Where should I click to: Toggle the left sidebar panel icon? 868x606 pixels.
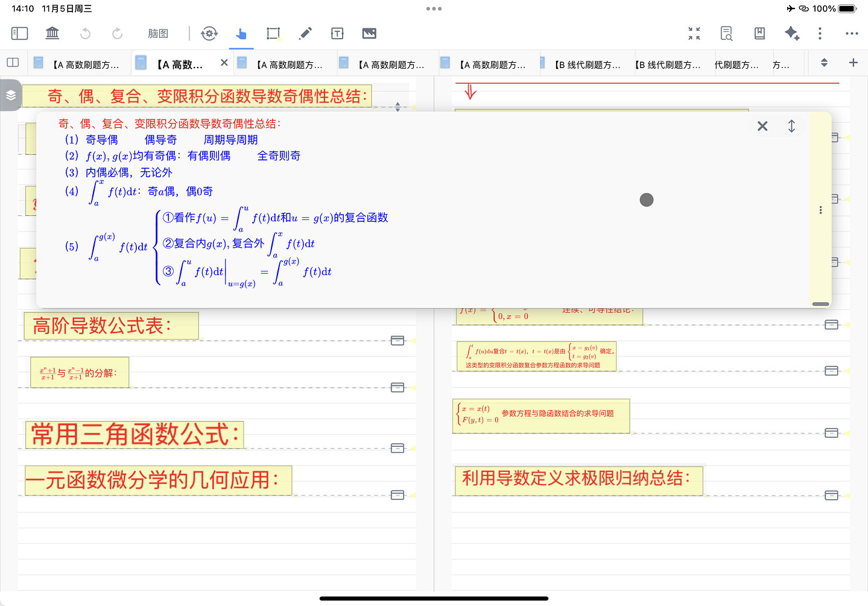tap(19, 33)
